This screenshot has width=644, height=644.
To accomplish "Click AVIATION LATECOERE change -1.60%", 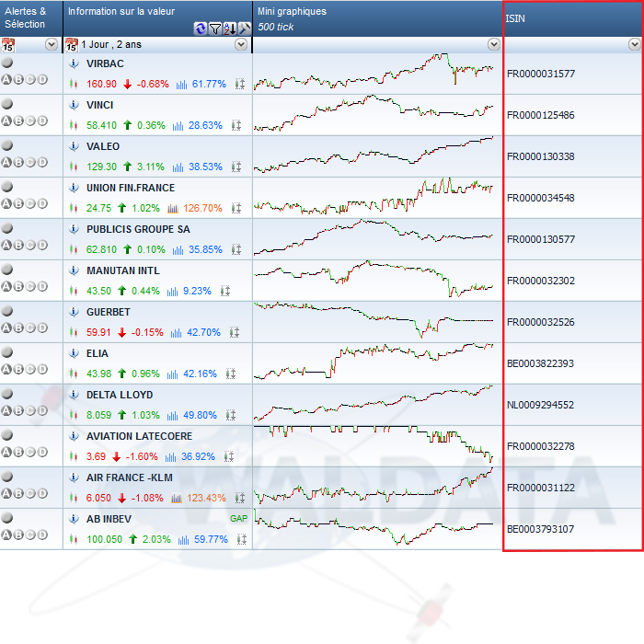I will tap(142, 456).
